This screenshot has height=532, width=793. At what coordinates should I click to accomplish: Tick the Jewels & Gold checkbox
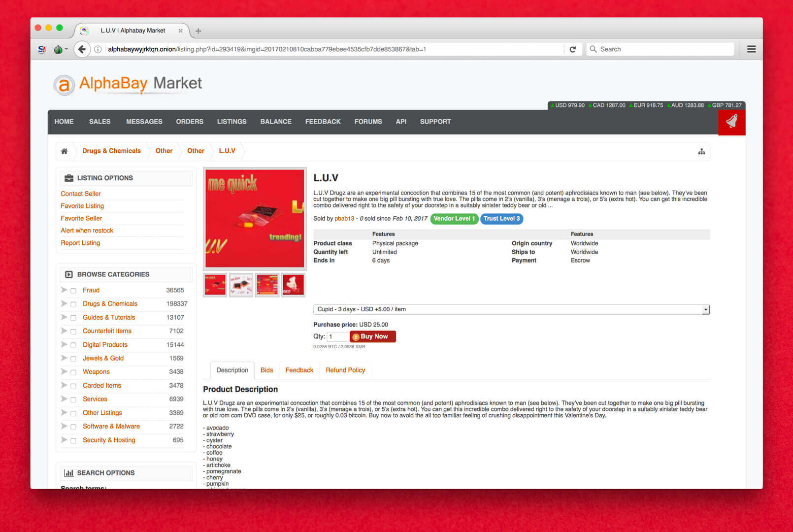(73, 359)
